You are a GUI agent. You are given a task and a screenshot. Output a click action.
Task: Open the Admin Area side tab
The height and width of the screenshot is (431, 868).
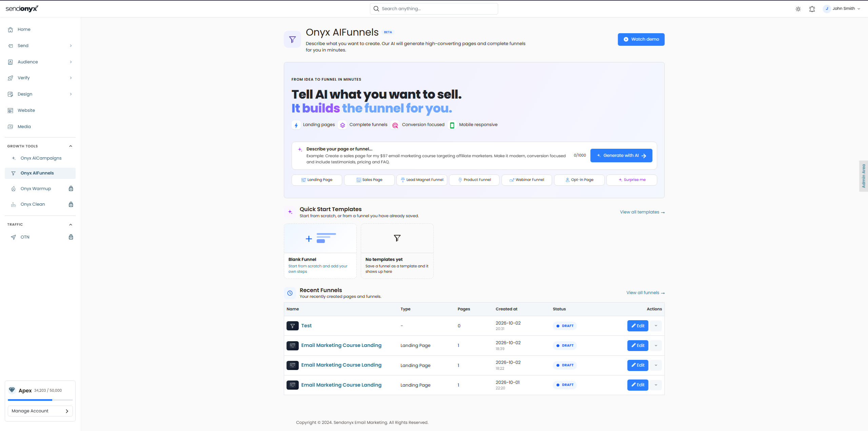click(x=864, y=176)
